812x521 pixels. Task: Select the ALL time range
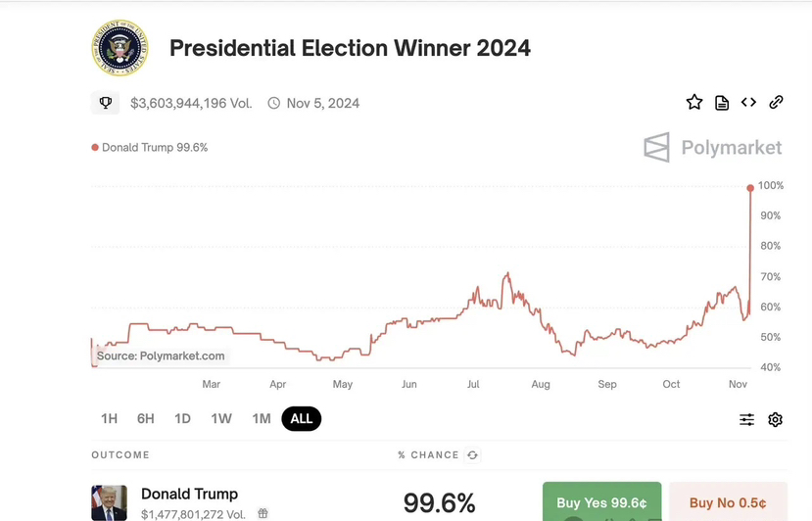(301, 418)
